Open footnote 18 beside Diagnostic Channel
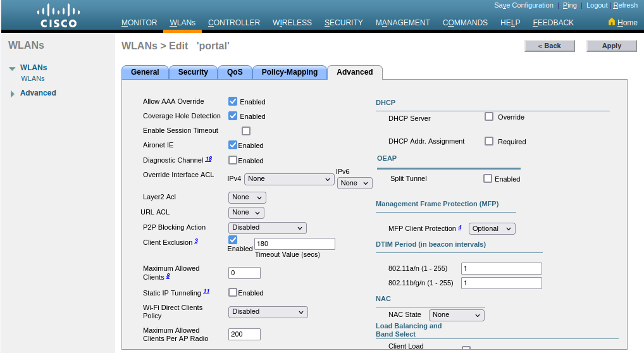Screen dimensions: 644x353 point(209,159)
